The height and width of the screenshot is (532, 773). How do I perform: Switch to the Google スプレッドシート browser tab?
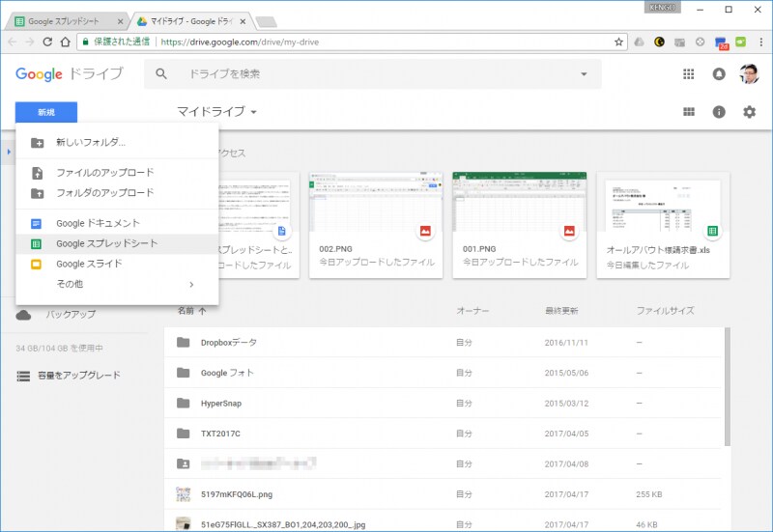point(67,21)
